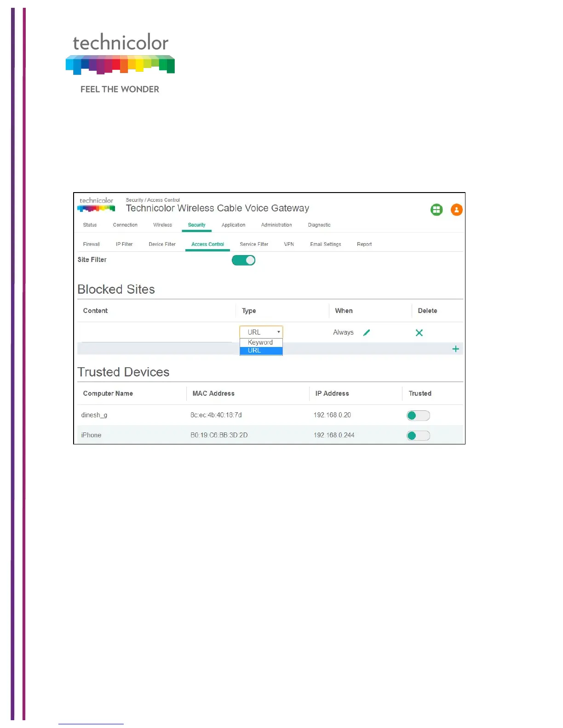Click MAC address 8c:ec:4b:40:18:7d
This screenshot has width=563, height=728.
[216, 415]
